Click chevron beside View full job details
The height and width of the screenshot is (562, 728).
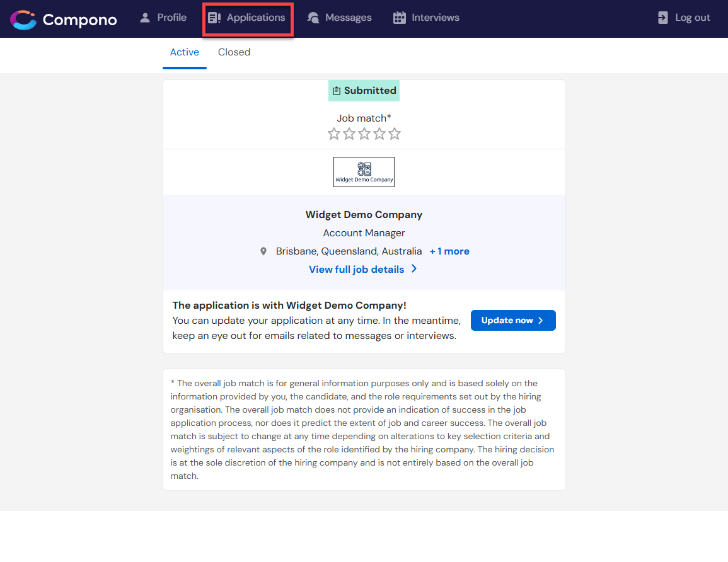[414, 269]
